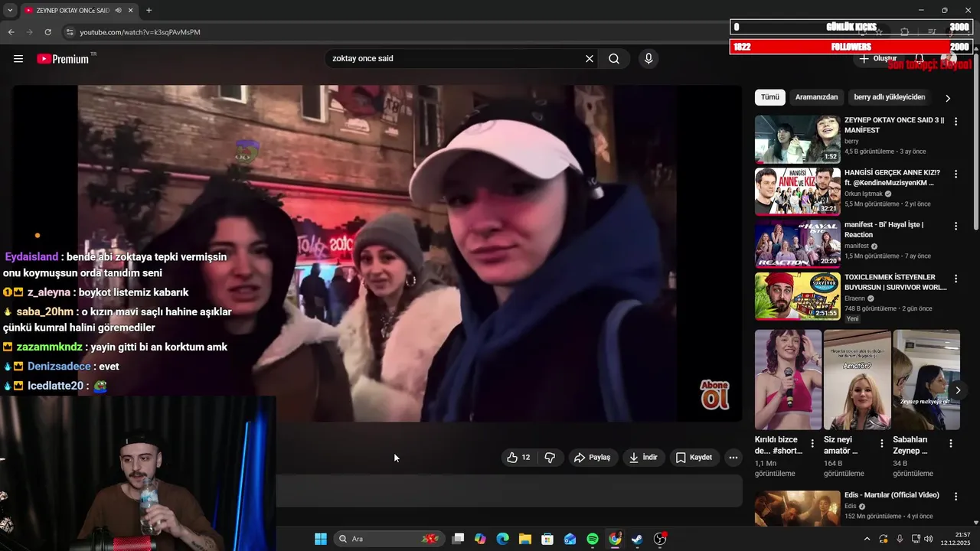Open options for manifest Bi' Hayal İşte video
980x551 pixels.
(x=955, y=227)
